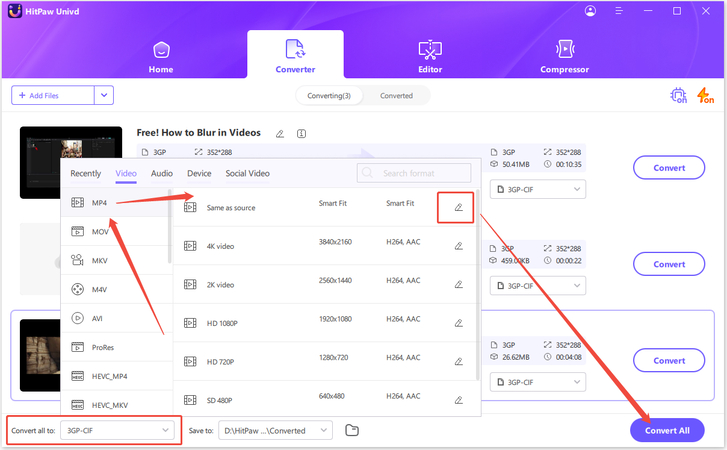Choose the HD 1080P preset
This screenshot has width=727, height=450.
point(325,323)
